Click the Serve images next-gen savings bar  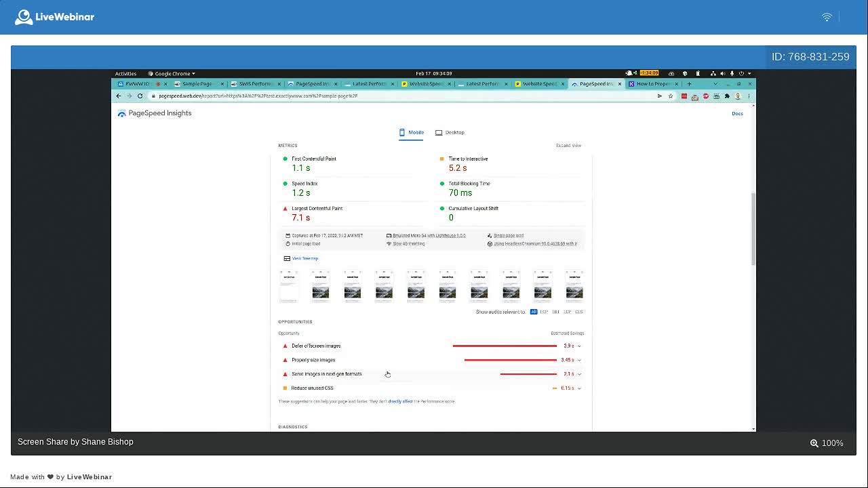[x=528, y=374]
